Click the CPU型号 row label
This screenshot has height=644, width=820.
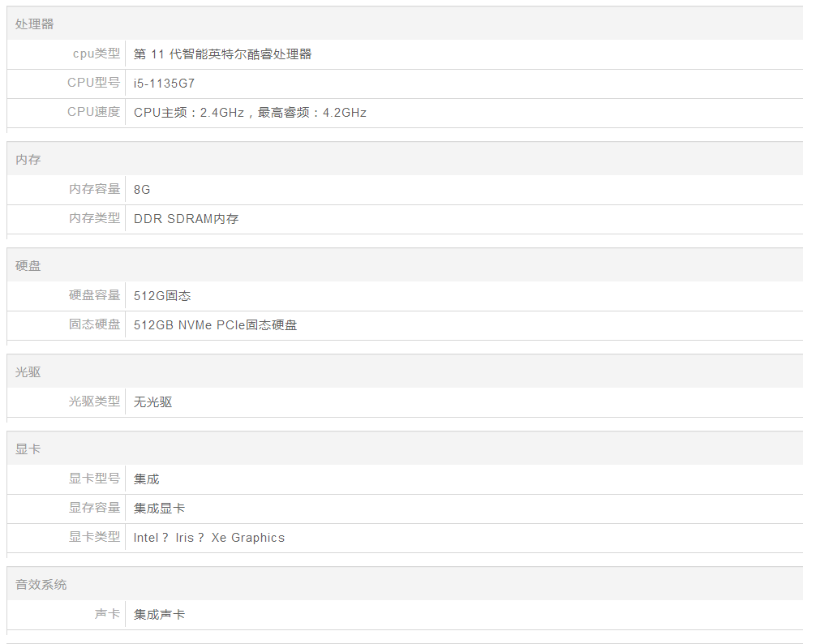pos(93,83)
